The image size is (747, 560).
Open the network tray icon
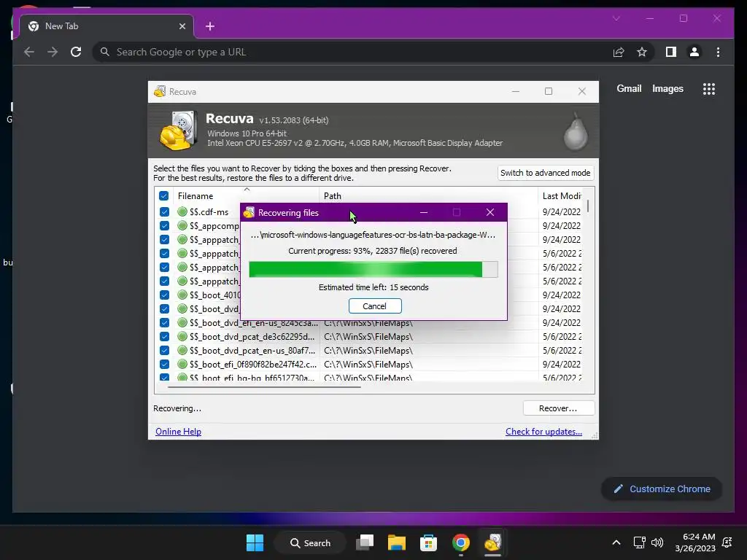pyautogui.click(x=639, y=542)
